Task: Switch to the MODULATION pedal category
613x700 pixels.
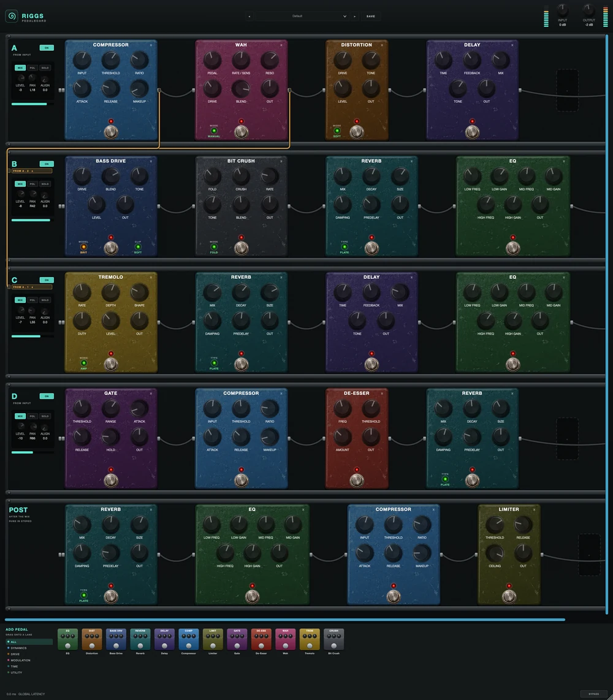Action: 29,660
